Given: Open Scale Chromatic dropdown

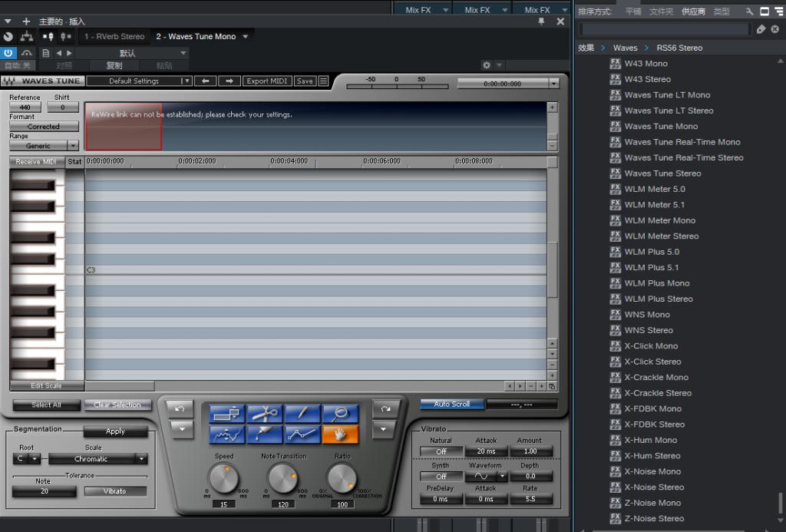Looking at the screenshot, I should [97, 458].
